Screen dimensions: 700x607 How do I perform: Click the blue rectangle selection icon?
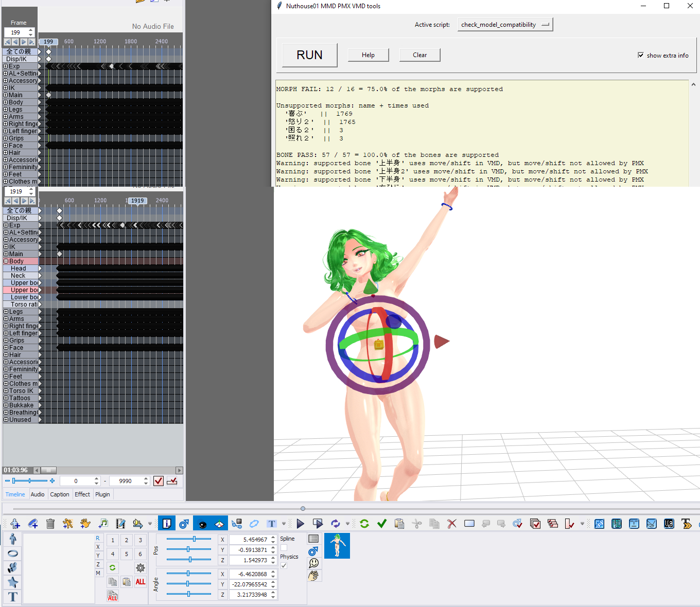(x=469, y=524)
